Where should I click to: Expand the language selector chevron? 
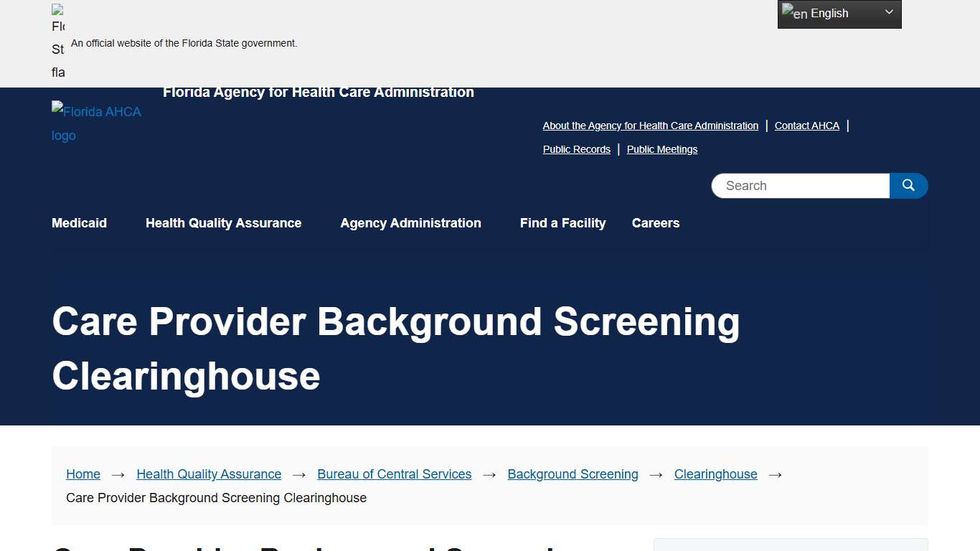tap(889, 13)
